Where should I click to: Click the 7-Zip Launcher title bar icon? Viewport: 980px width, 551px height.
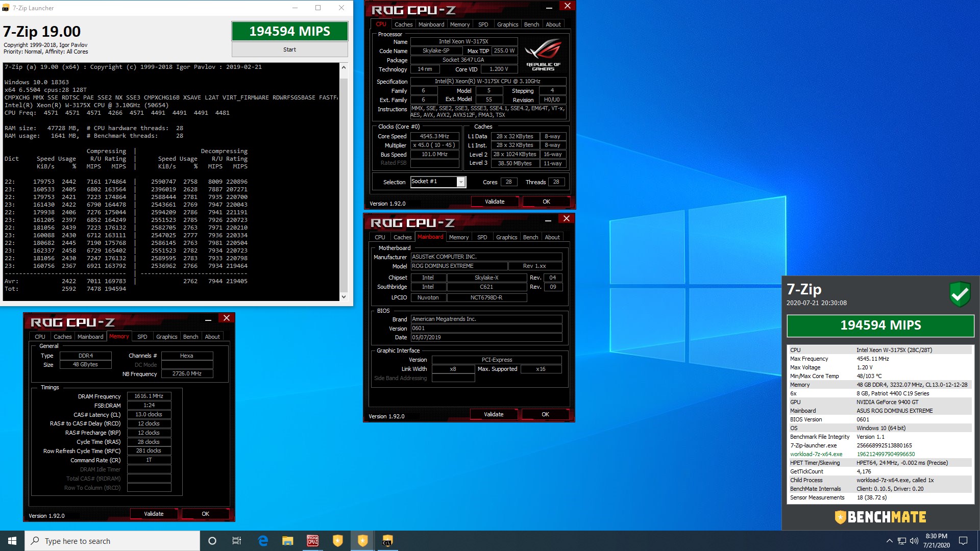tap(6, 8)
